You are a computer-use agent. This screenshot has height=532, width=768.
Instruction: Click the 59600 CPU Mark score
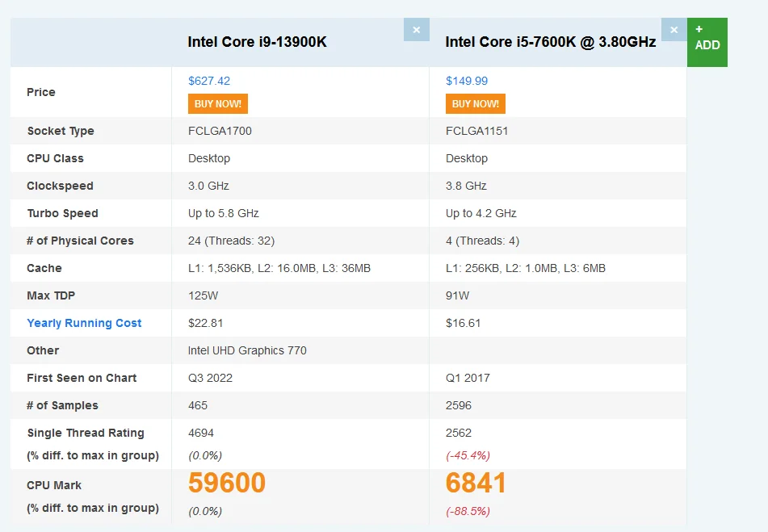click(x=227, y=483)
